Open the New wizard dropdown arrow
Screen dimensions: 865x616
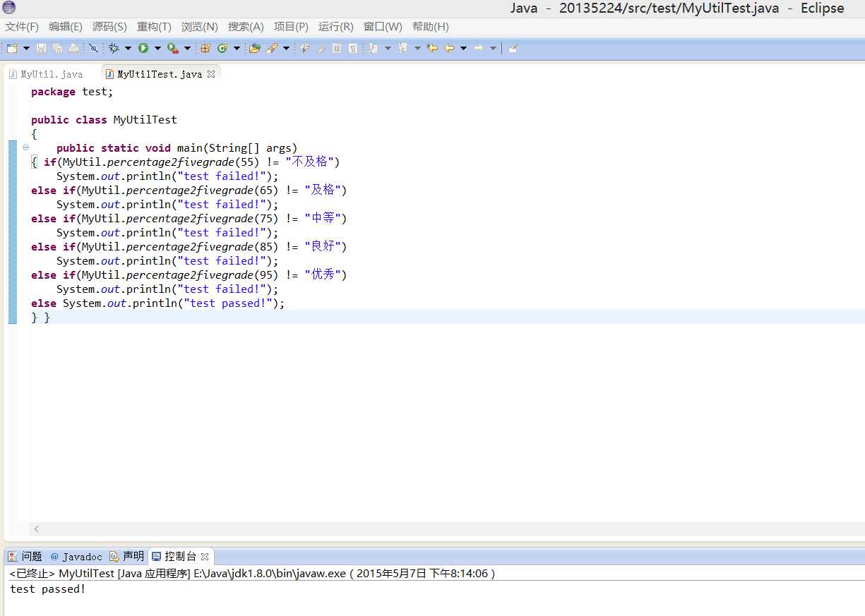(x=27, y=48)
